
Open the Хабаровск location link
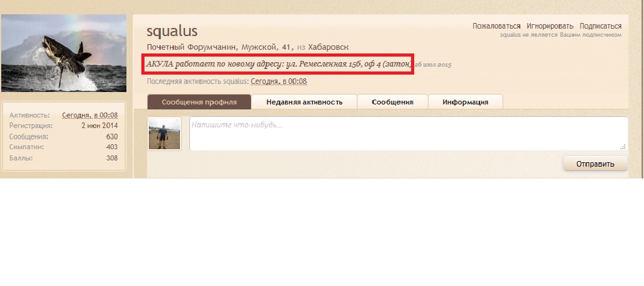pos(329,47)
